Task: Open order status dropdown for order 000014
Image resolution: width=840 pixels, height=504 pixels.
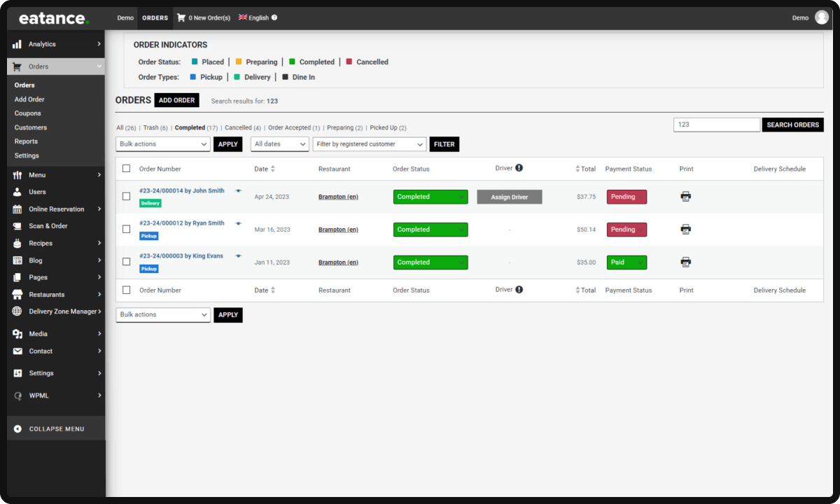Action: 430,197
